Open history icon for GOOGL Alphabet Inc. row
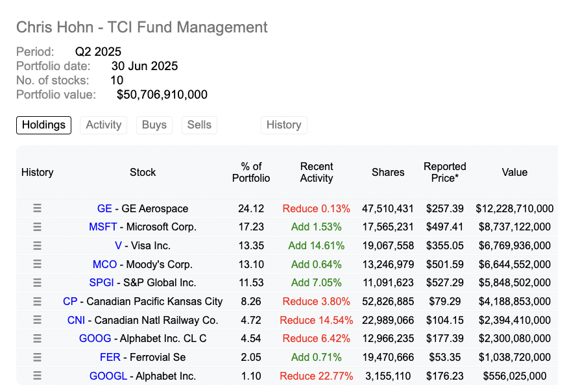The height and width of the screenshot is (392, 567). click(37, 376)
